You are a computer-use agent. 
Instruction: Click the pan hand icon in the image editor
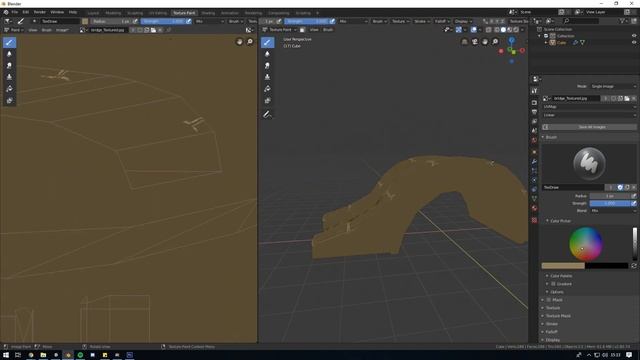pos(240,42)
